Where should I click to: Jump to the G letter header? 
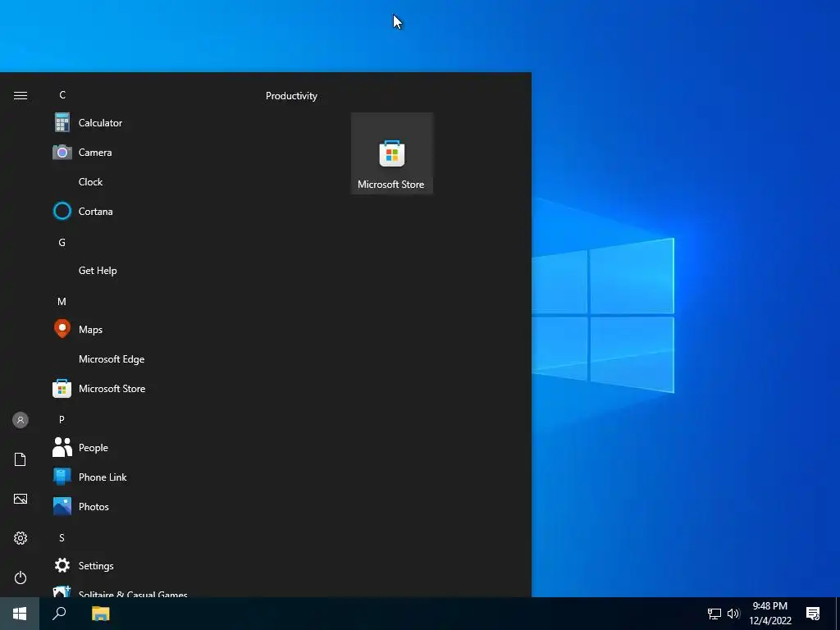pos(62,243)
